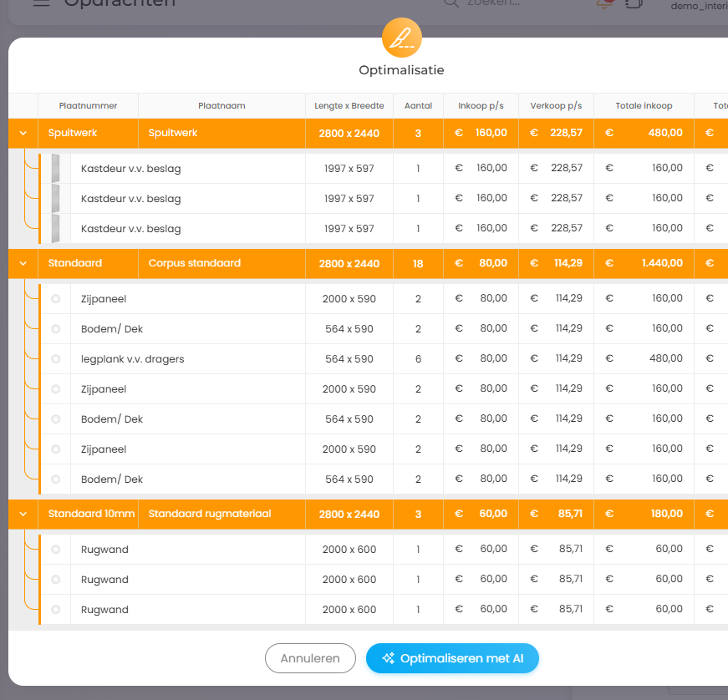This screenshot has width=728, height=700.
Task: Click the Aantal column header
Action: click(418, 106)
